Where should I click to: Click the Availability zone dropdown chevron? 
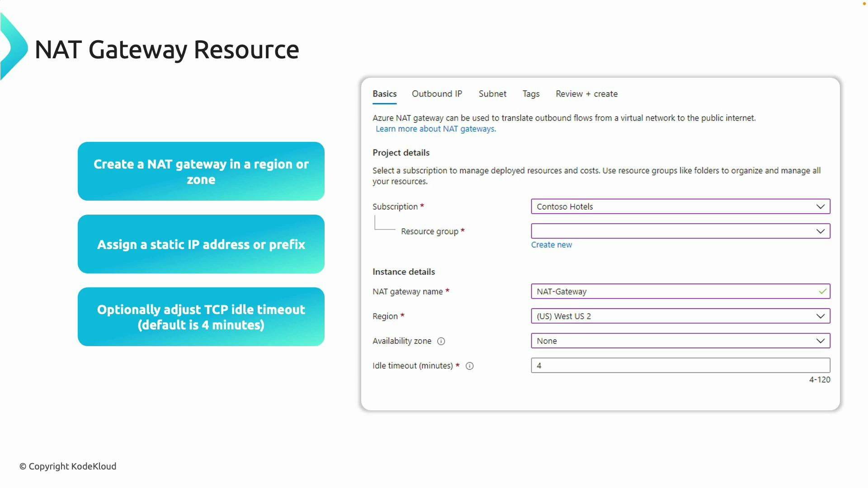pyautogui.click(x=821, y=341)
